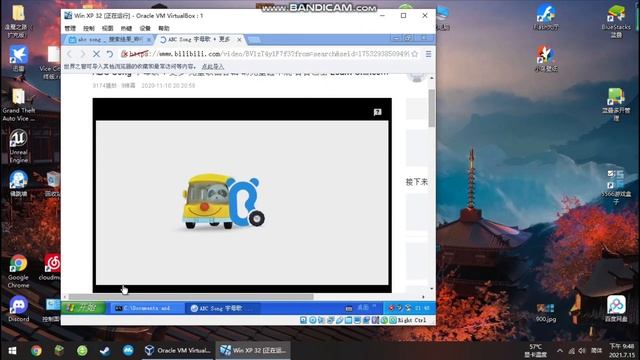The image size is (640, 360).
Task: Select C:\Documents and XP taskbar item
Action: [147, 309]
